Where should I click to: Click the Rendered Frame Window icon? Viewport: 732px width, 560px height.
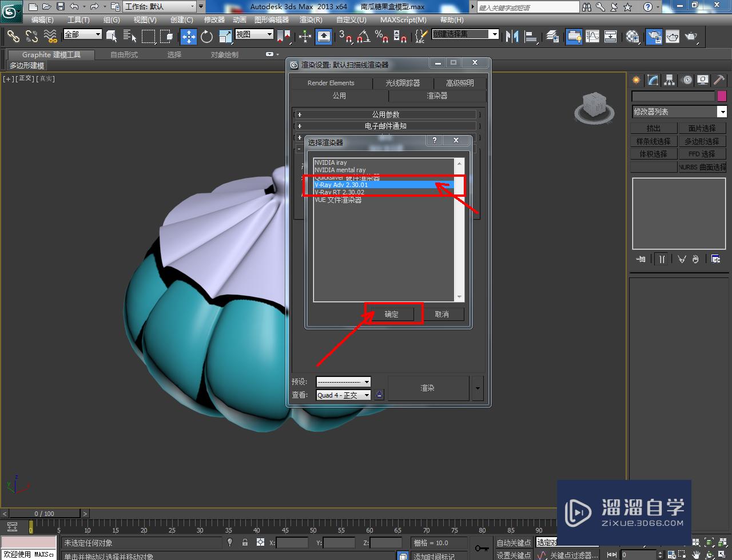pos(672,37)
